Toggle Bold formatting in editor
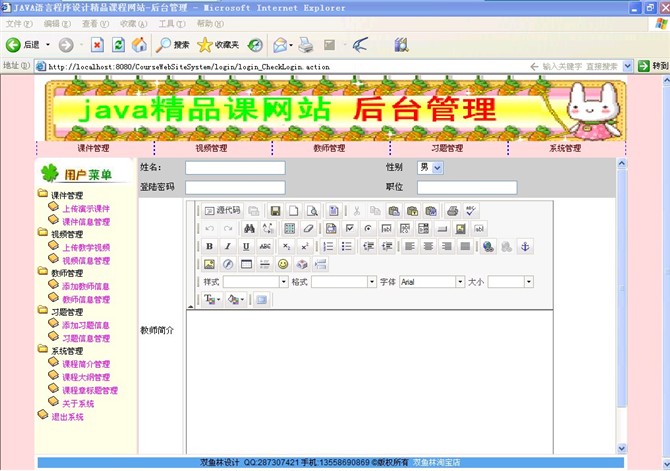The width and height of the screenshot is (670, 471). [x=209, y=247]
